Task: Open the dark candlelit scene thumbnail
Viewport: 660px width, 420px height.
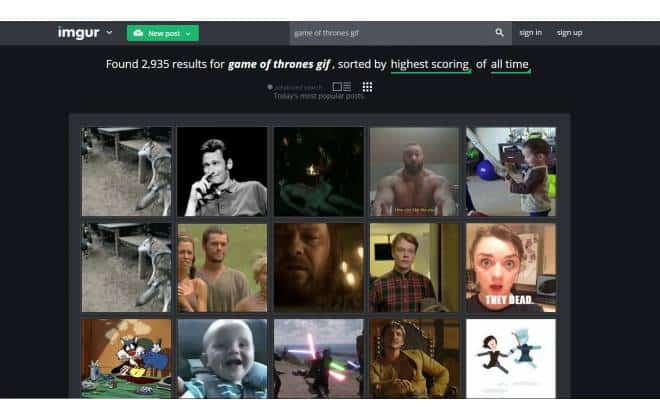Action: click(x=319, y=172)
